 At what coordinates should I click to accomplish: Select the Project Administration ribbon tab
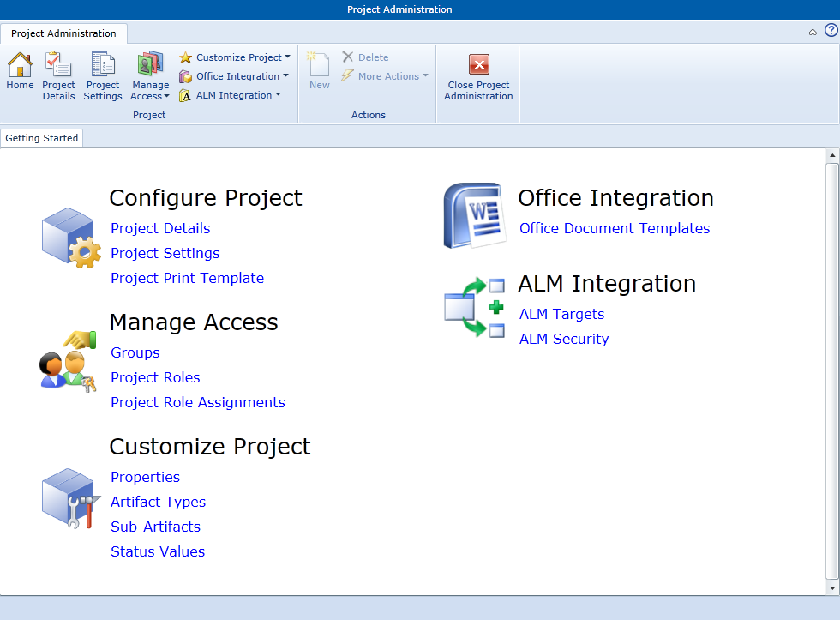click(x=63, y=33)
